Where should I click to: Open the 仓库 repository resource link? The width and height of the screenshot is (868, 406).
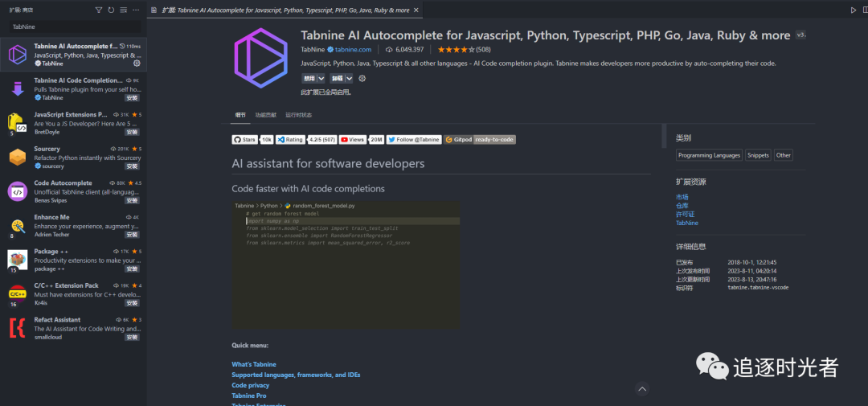click(682, 206)
